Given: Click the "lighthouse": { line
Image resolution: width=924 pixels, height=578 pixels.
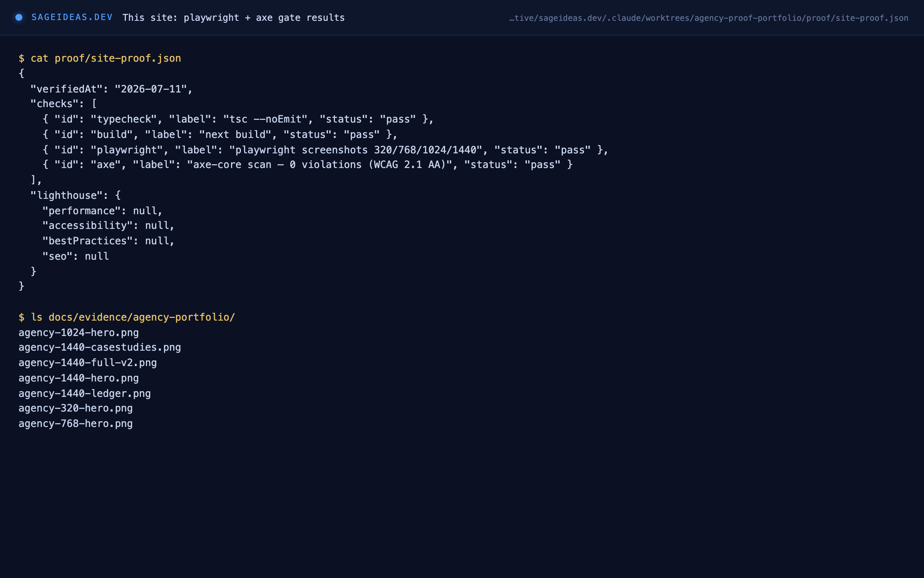Looking at the screenshot, I should [75, 195].
